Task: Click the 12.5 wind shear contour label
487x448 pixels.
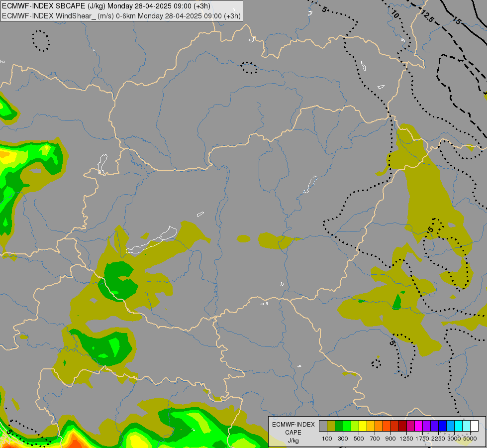Action: coord(427,16)
